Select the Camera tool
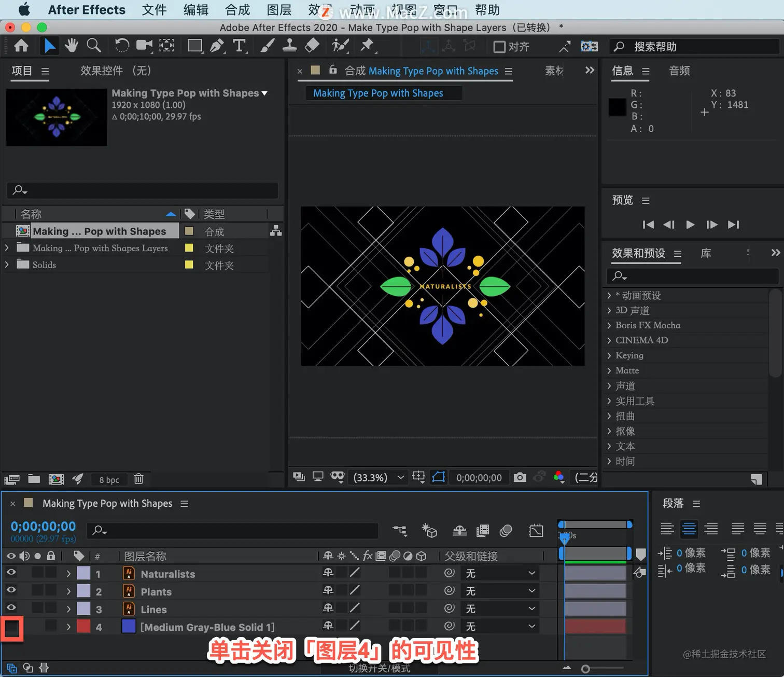Viewport: 784px width, 677px height. tap(144, 46)
